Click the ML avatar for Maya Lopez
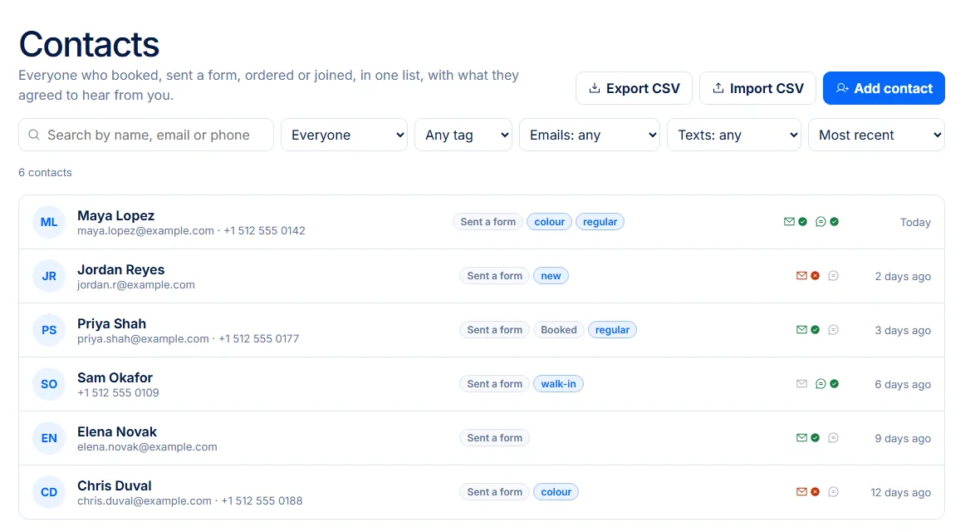Image resolution: width=980 pixels, height=532 pixels. tap(49, 222)
